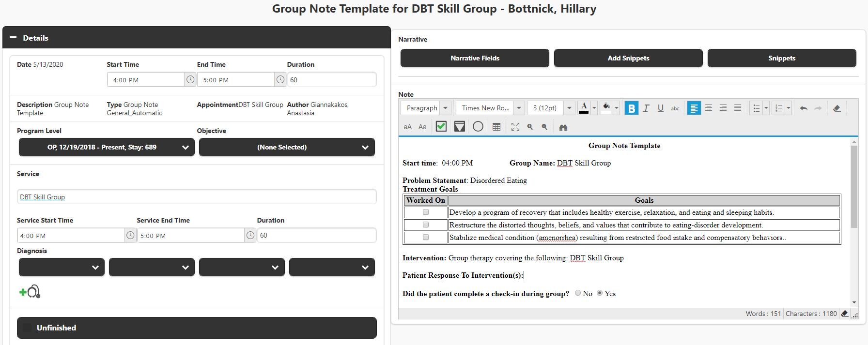This screenshot has height=345, width=868.
Task: Click the binoculars find icon
Action: pyautogui.click(x=563, y=127)
